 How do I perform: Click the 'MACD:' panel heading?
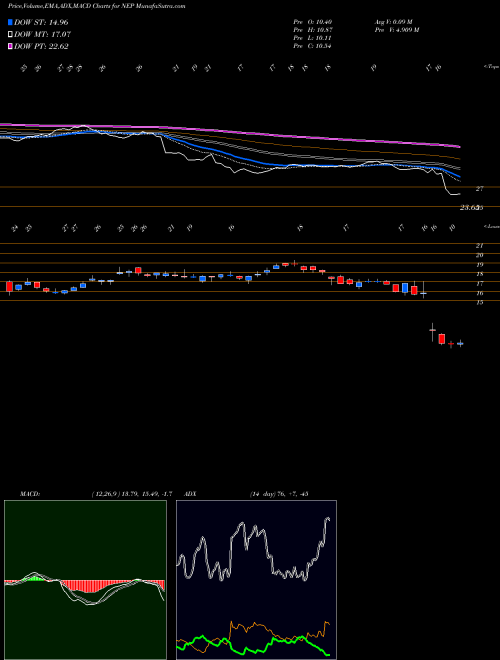(x=30, y=494)
